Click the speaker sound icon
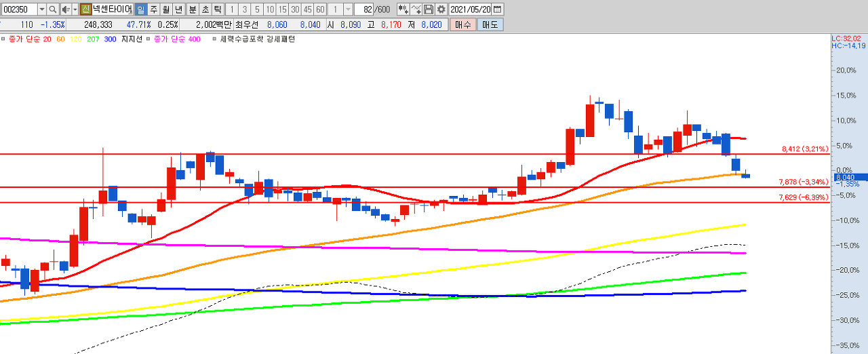Screen dimensions: 868x354 pyautogui.click(x=65, y=9)
